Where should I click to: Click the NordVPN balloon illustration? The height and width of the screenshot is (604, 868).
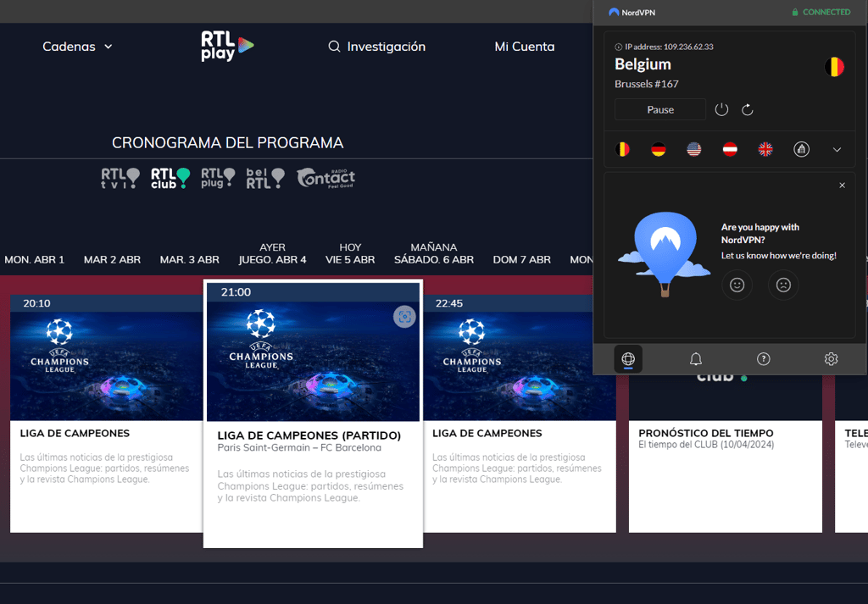(665, 254)
